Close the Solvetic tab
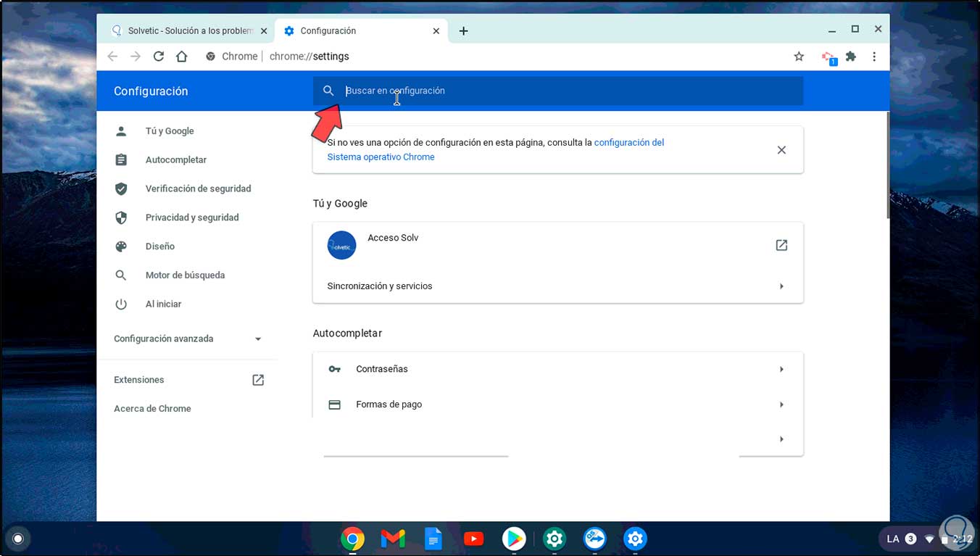This screenshot has width=980, height=556. point(264,30)
